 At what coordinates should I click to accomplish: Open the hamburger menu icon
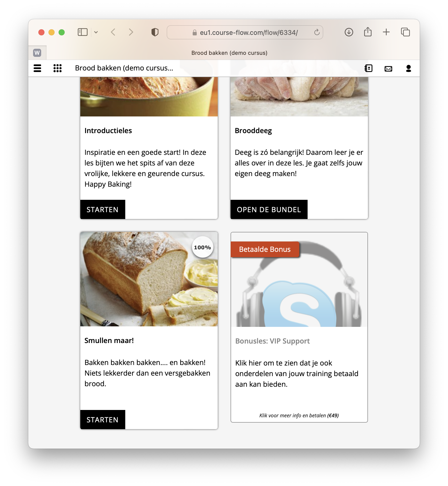37,68
